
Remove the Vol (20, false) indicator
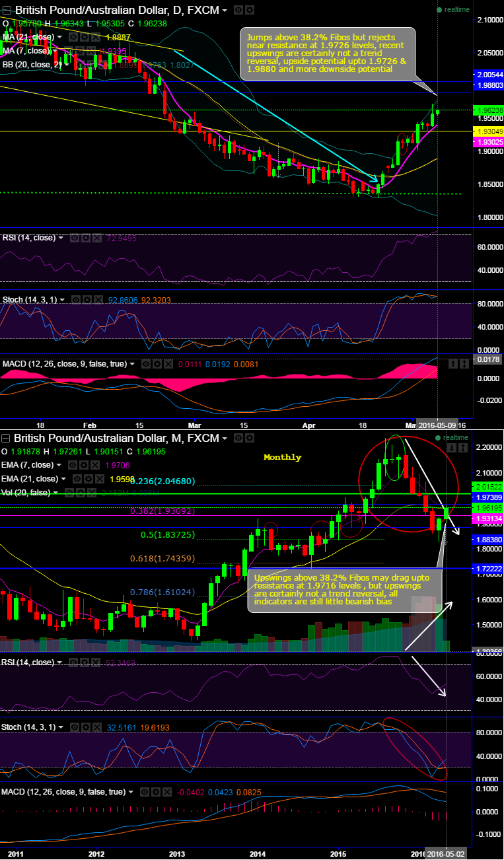click(92, 492)
